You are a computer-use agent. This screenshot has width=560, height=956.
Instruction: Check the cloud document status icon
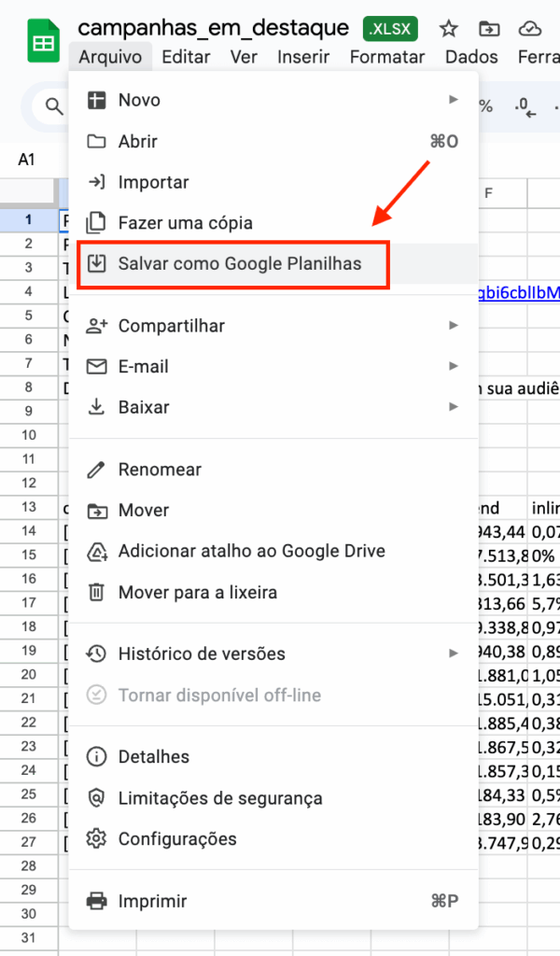pyautogui.click(x=529, y=28)
